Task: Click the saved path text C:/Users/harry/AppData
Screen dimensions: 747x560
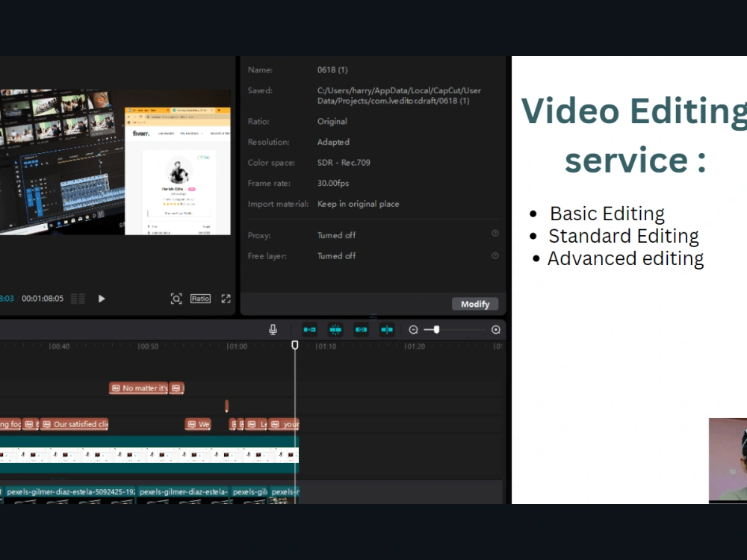Action: click(399, 96)
